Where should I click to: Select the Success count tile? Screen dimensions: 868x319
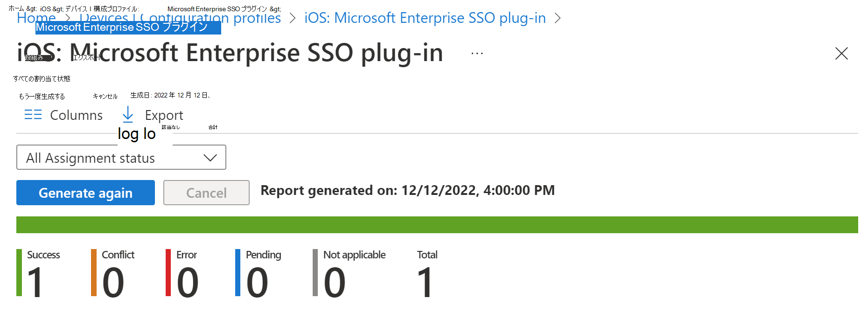(x=39, y=273)
